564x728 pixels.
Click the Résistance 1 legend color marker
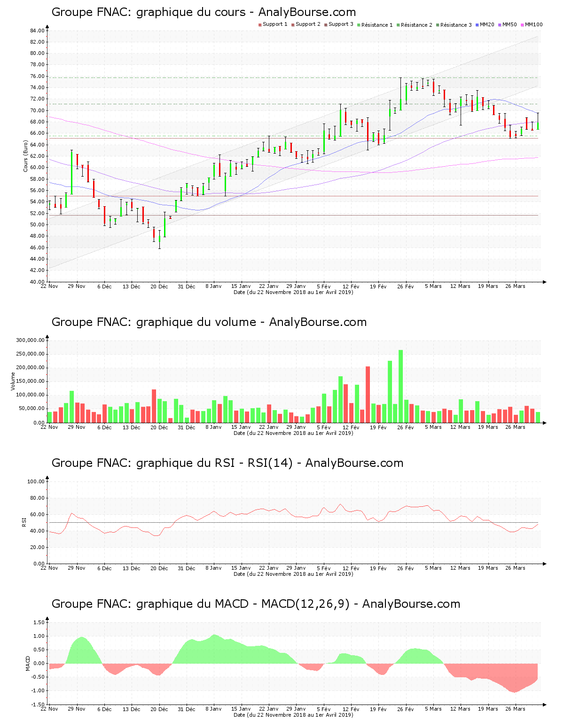pyautogui.click(x=359, y=24)
